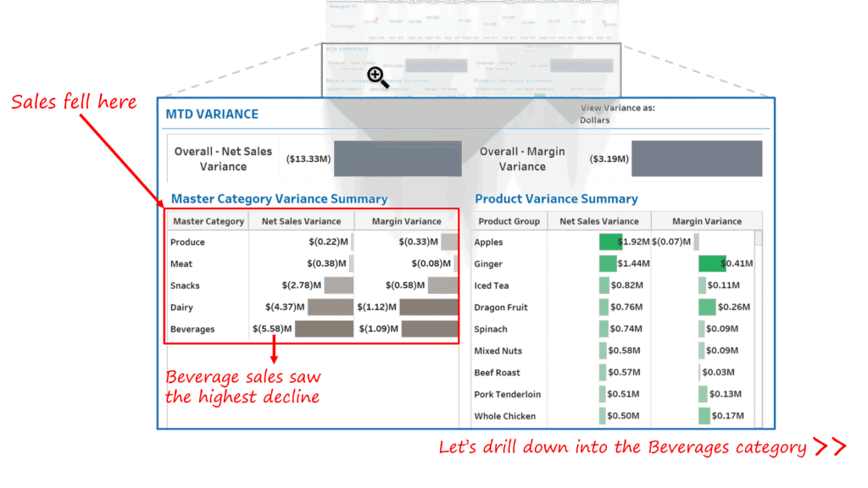Select Net Sales Variance header in Product table

599,221
